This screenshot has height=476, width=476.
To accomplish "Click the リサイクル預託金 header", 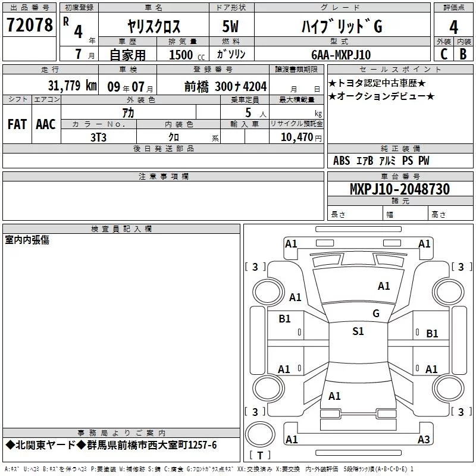I will tap(296, 124).
